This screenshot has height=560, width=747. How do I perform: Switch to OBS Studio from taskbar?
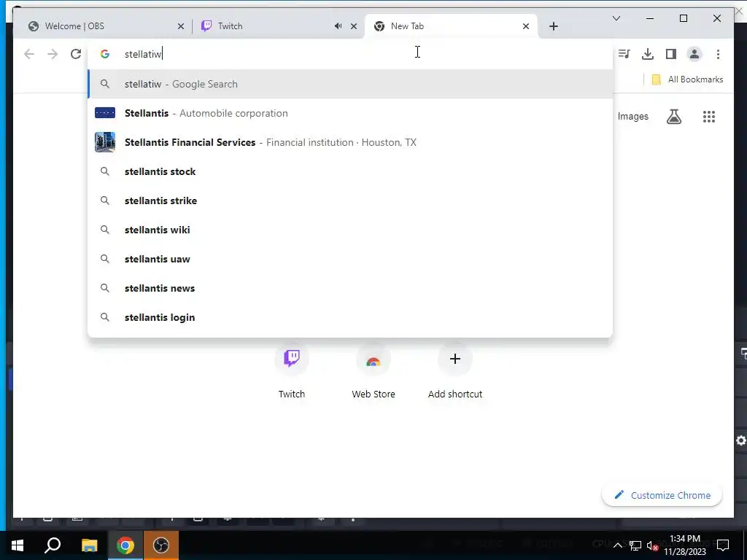tap(161, 545)
